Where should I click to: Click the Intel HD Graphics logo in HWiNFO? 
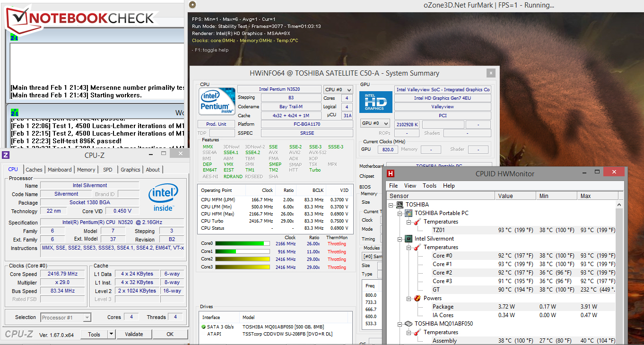pyautogui.click(x=375, y=102)
